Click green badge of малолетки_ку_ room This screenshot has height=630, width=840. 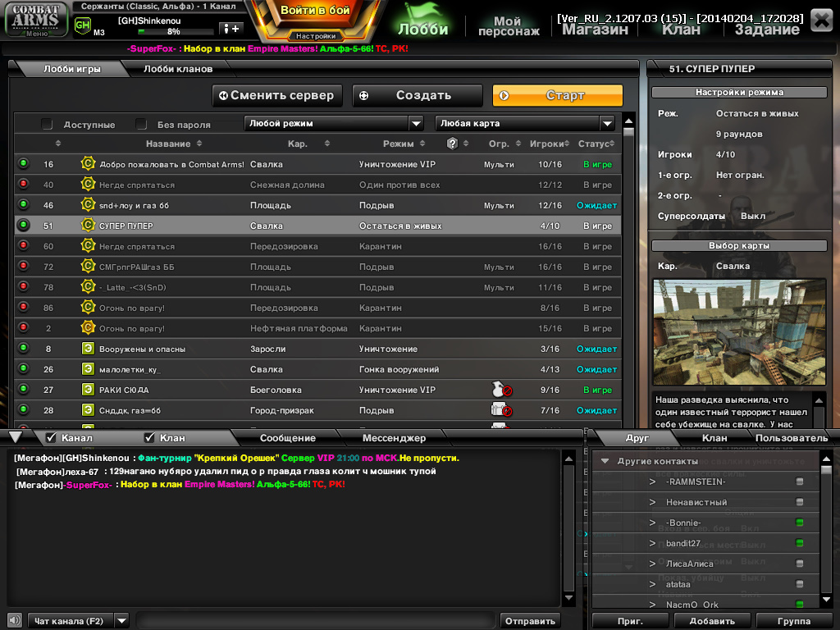point(88,368)
